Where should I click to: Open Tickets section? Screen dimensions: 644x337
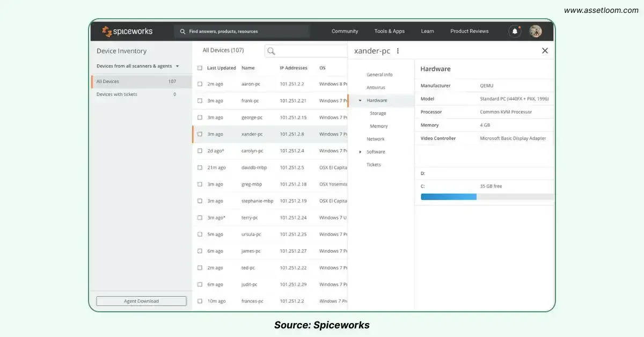point(374,165)
